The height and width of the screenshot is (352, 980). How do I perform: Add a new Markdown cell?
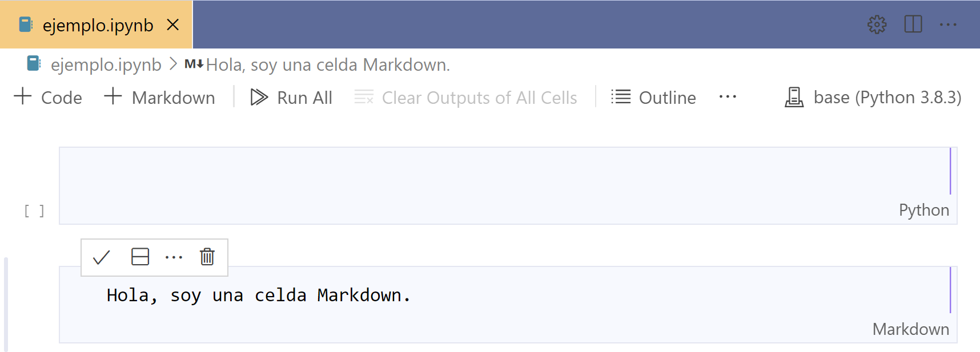pos(159,98)
